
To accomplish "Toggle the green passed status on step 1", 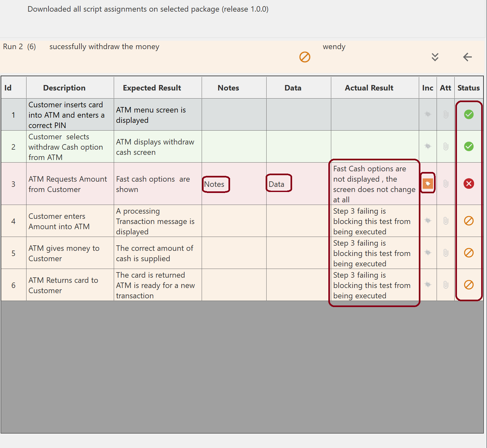I will (x=469, y=114).
